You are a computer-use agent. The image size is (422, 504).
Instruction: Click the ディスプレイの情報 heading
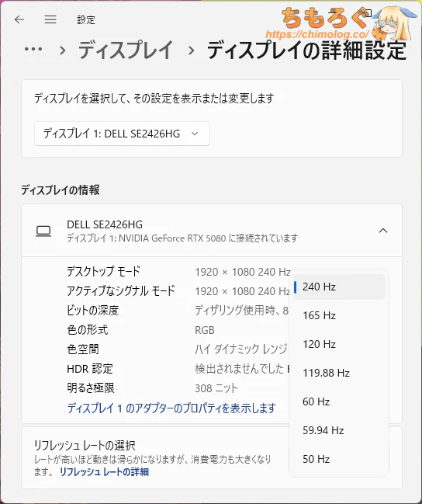pyautogui.click(x=61, y=190)
